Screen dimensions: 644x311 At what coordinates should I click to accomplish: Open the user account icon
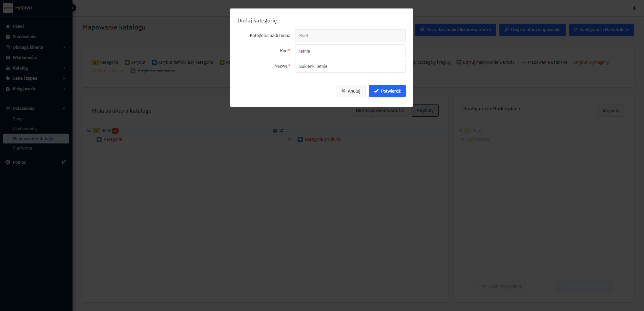(x=634, y=8)
